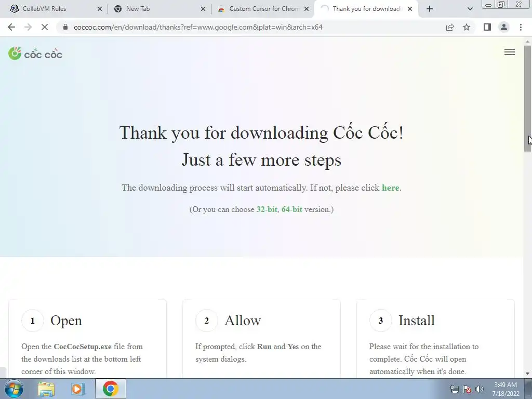Screen dimensions: 532x399
Task: Click the taskbar clock showing 3:49 AM
Action: 506,389
